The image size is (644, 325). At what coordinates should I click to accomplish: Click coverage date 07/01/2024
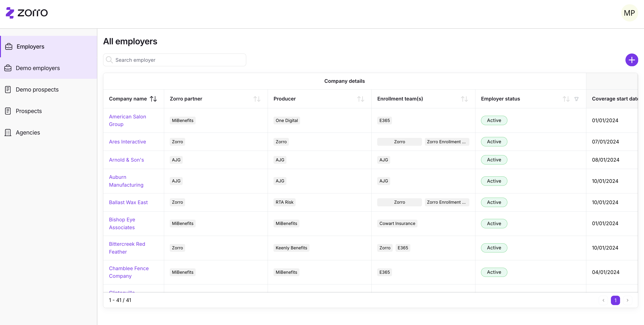605,142
